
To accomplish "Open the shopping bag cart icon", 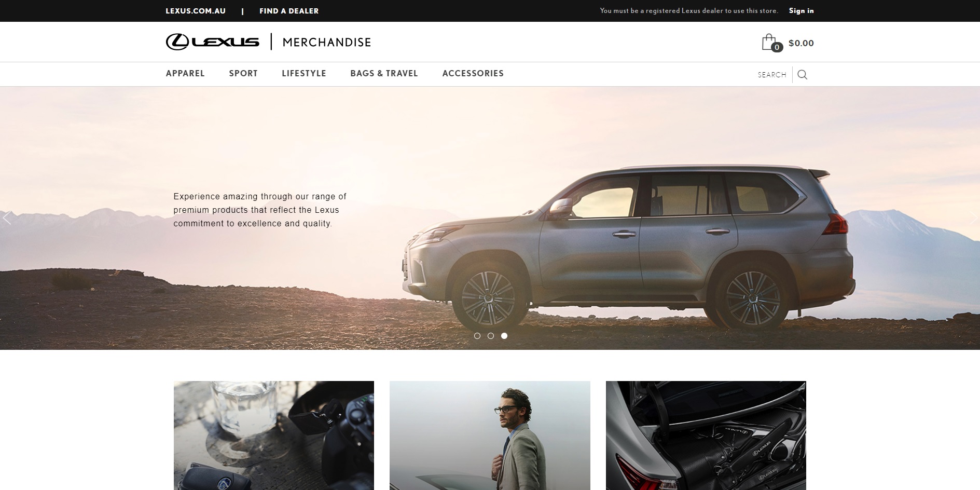I will [x=770, y=43].
